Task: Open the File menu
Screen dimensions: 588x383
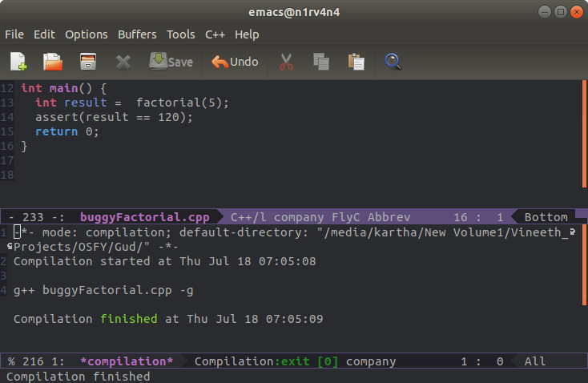Action: [x=14, y=34]
